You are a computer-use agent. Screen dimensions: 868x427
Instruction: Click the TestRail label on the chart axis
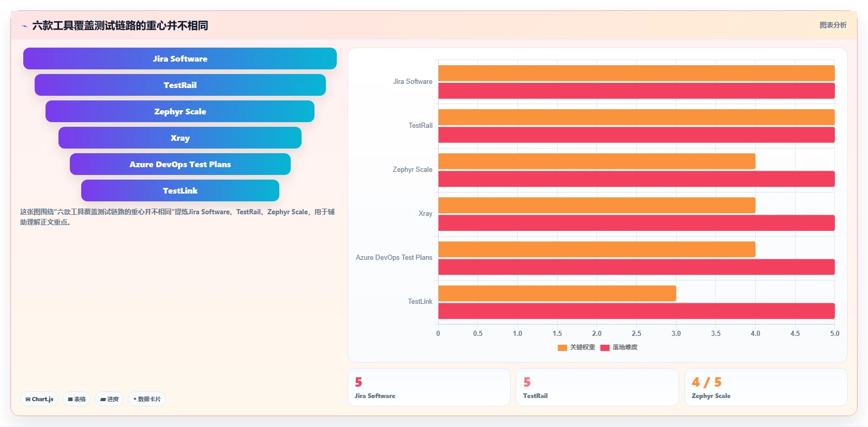[421, 125]
